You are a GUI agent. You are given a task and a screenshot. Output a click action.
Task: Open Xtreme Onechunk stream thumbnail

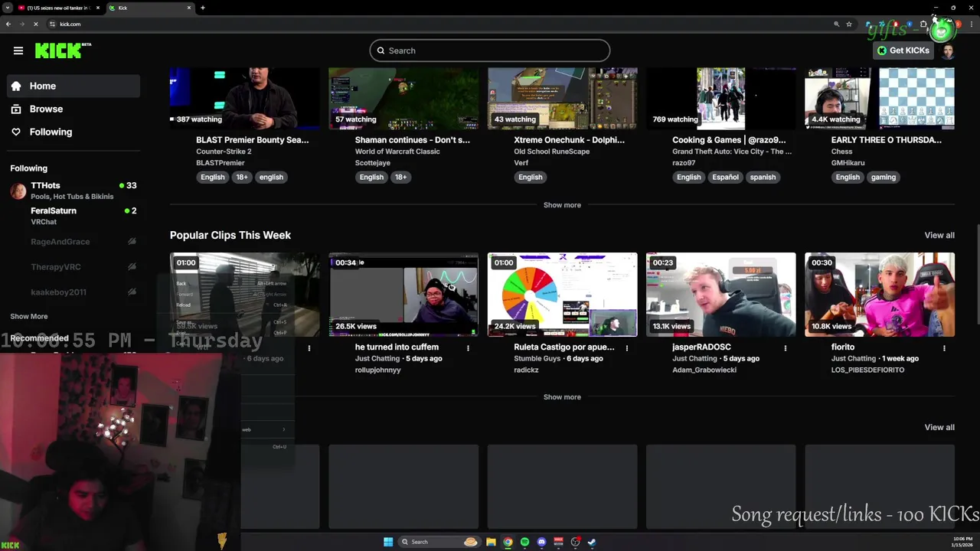point(562,98)
